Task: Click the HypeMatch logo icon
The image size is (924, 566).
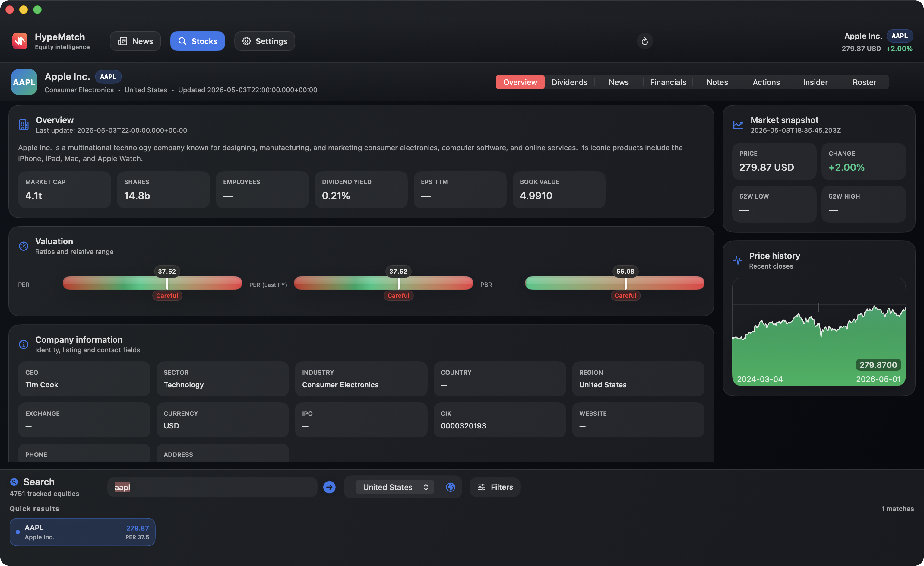Action: [20, 41]
